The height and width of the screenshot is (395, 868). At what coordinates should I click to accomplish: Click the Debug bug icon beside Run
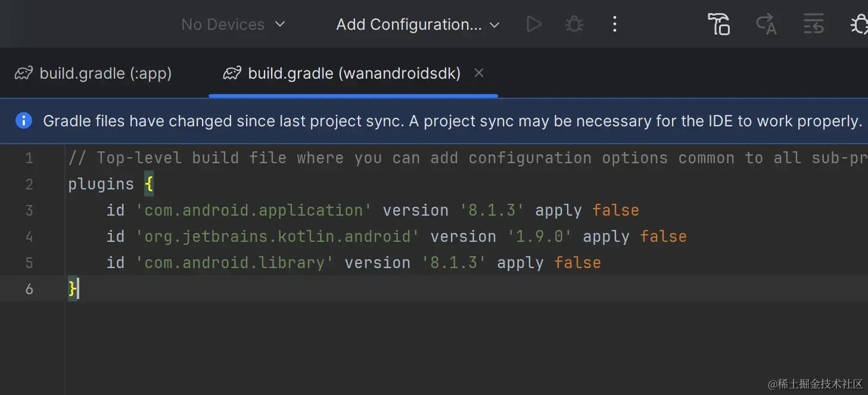coord(574,24)
